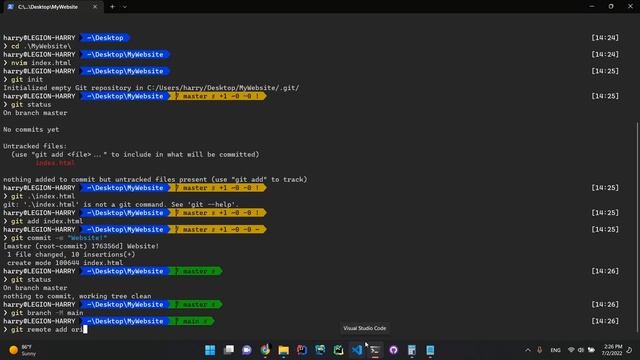Screen dimensions: 640x360
Task: Open the PyCharm taskbar icon
Action: tap(338, 350)
